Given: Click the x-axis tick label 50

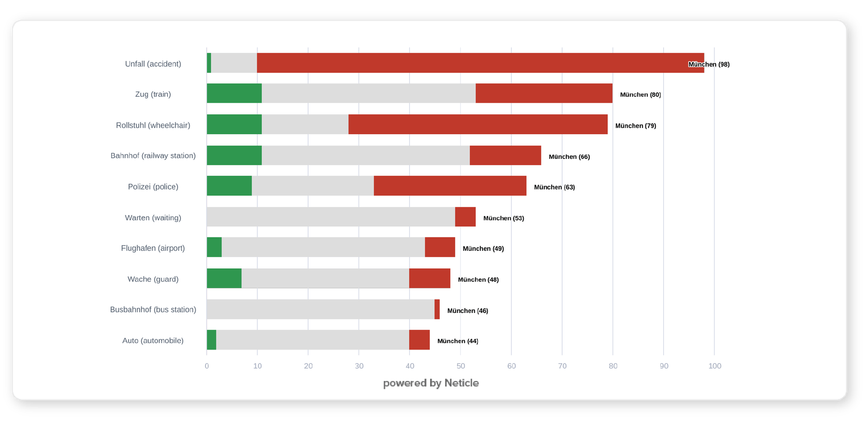Looking at the screenshot, I should click(x=460, y=366).
